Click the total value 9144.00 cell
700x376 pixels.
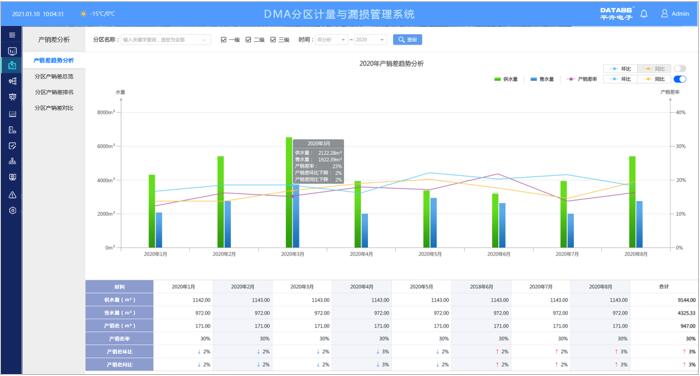click(686, 300)
